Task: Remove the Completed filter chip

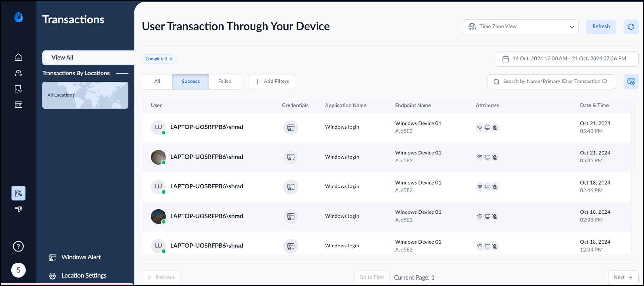Action: (171, 59)
